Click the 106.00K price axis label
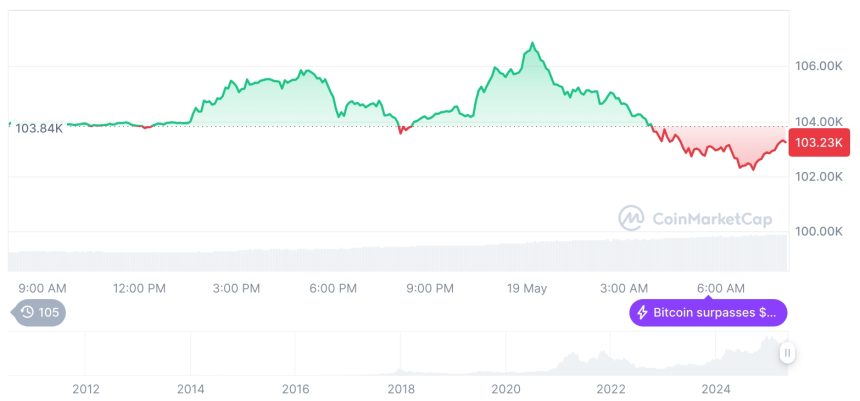 pyautogui.click(x=817, y=66)
